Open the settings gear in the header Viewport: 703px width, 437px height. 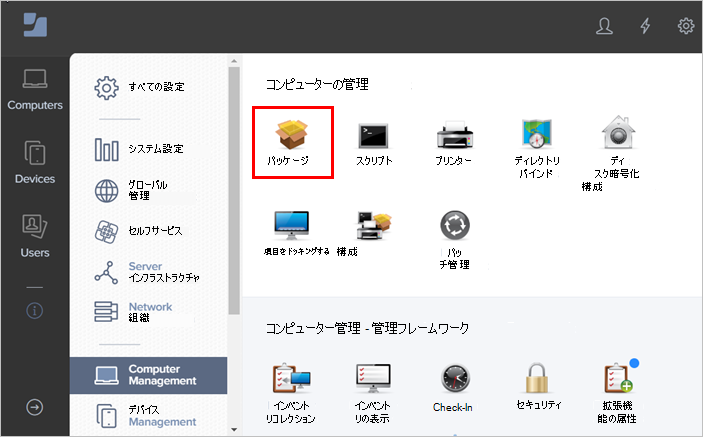point(686,26)
